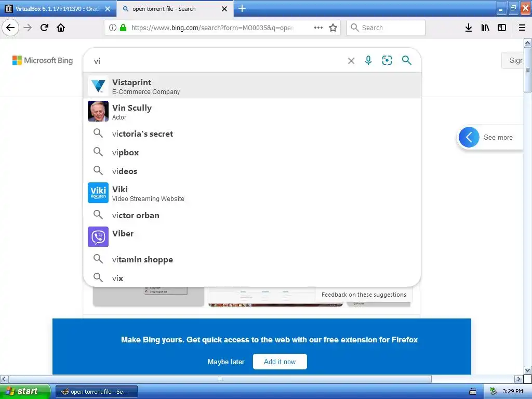Clear the Bing search box with X
The width and height of the screenshot is (532, 399).
351,61
